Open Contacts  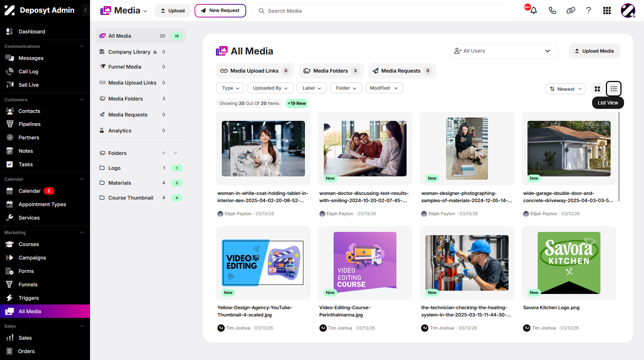[x=45, y=111]
